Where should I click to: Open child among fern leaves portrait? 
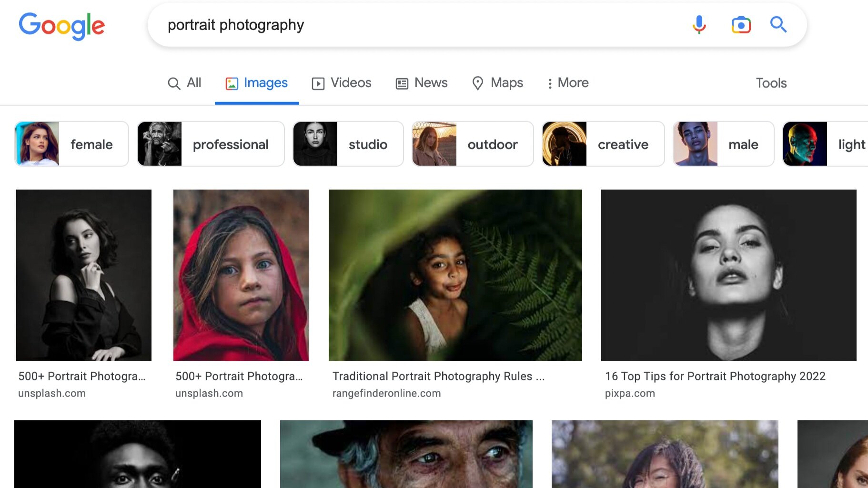[x=455, y=275]
